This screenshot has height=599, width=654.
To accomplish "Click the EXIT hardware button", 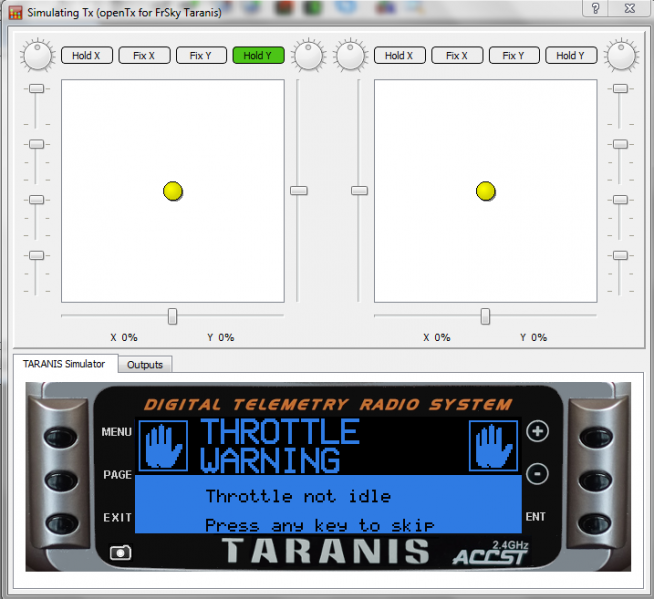I will [61, 523].
